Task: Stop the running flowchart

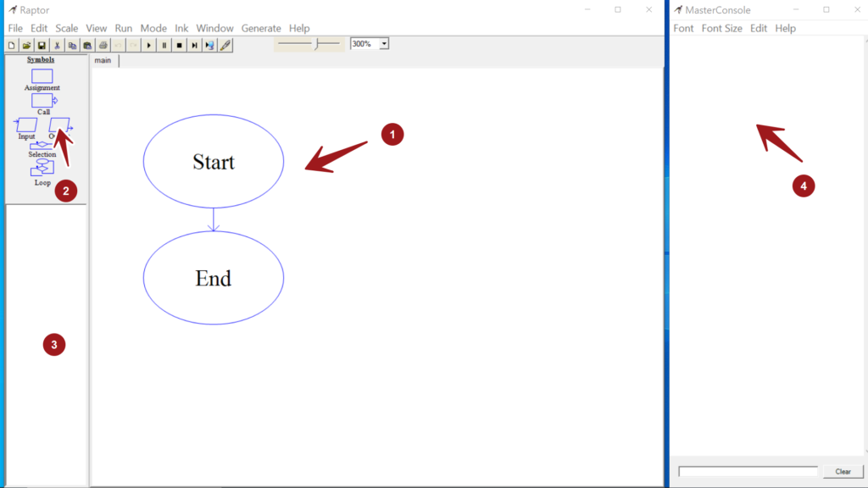Action: 179,45
